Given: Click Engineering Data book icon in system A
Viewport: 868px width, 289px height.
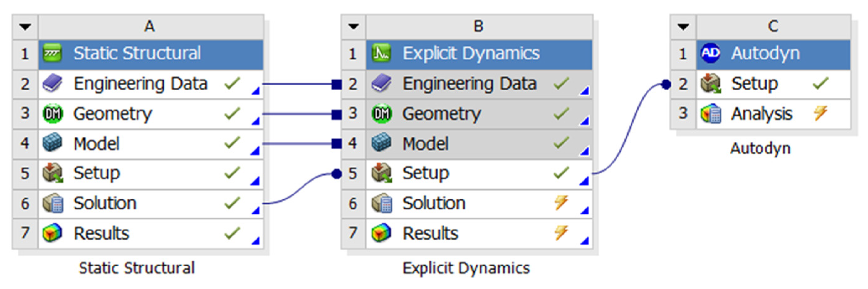Looking at the screenshot, I should click(52, 84).
